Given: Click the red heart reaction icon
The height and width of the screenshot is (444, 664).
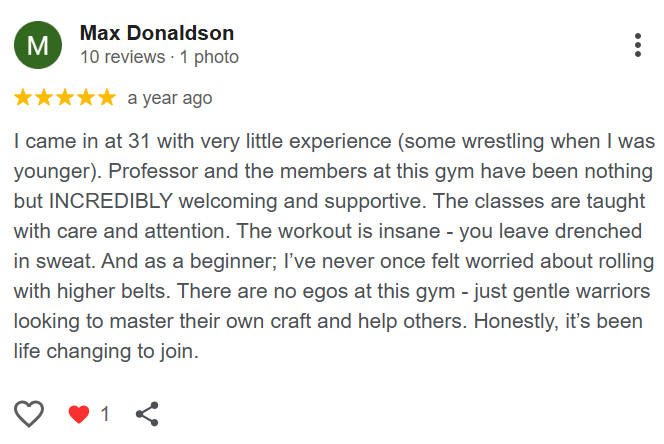Looking at the screenshot, I should point(78,414).
